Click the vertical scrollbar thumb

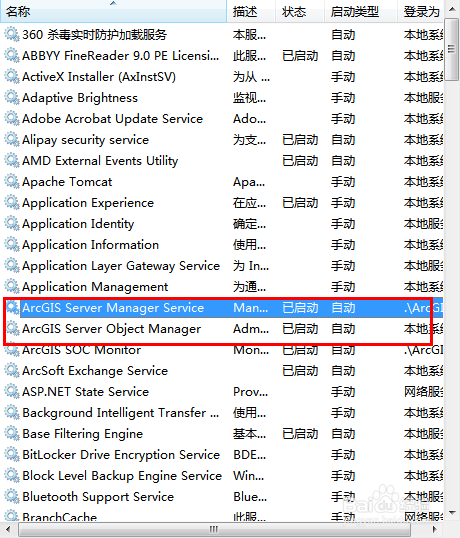pos(452,49)
